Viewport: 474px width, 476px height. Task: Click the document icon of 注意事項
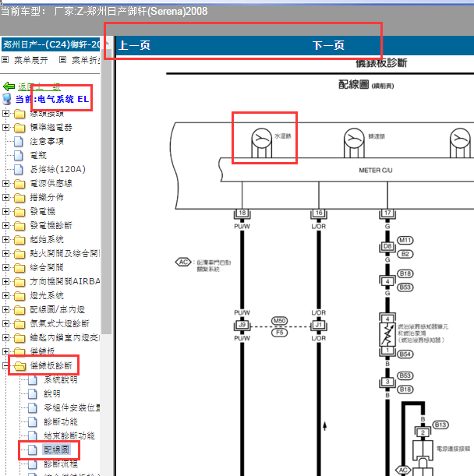pos(19,142)
